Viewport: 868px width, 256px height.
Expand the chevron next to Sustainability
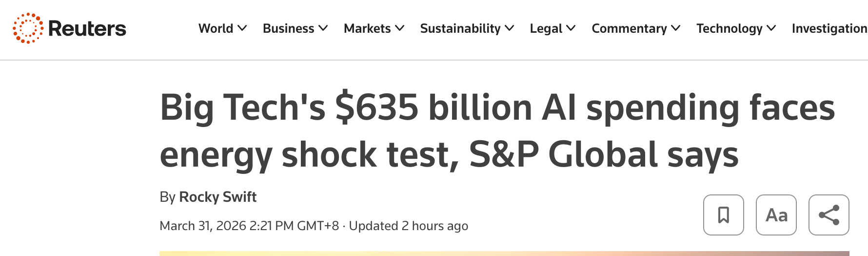coord(510,28)
